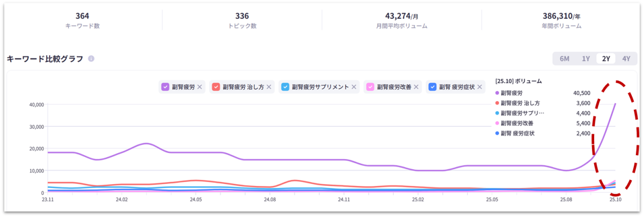Image resolution: width=644 pixels, height=217 pixels.
Task: Click the 4,400 volume value
Action: 583,113
